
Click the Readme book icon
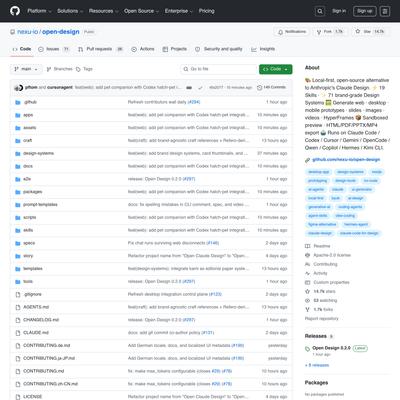pos(307,246)
